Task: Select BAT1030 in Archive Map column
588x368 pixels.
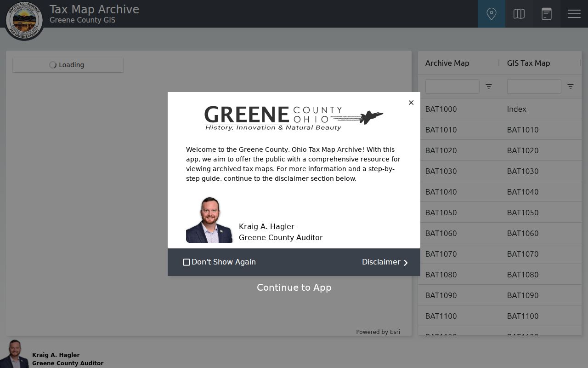Action: (441, 171)
